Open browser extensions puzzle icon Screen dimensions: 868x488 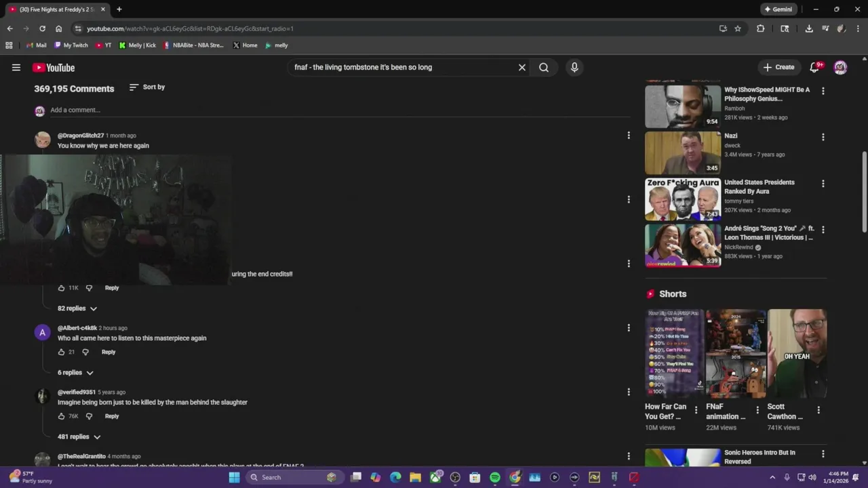[760, 28]
